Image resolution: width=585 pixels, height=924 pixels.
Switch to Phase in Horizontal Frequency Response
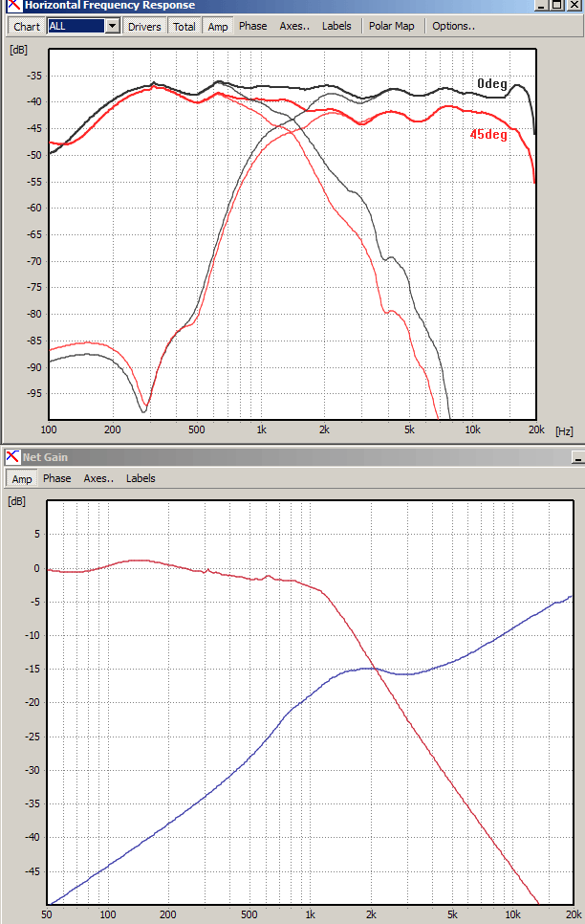pos(252,26)
